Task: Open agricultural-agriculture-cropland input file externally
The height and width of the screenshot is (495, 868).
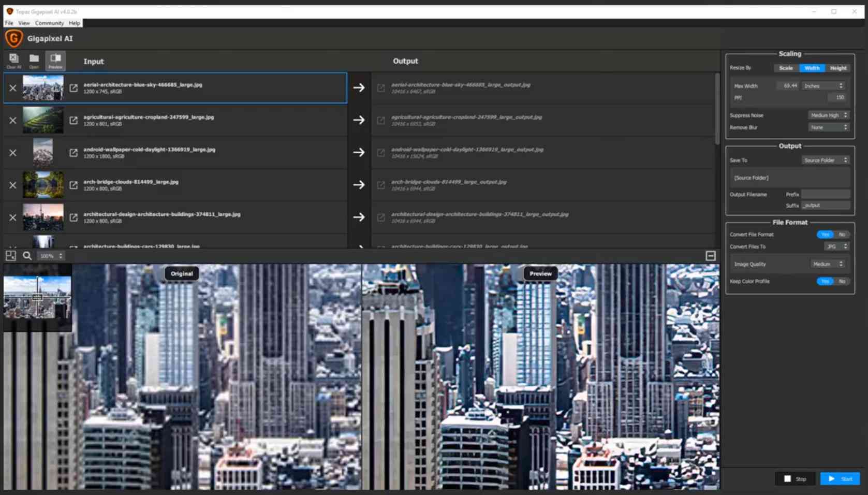Action: pyautogui.click(x=73, y=120)
